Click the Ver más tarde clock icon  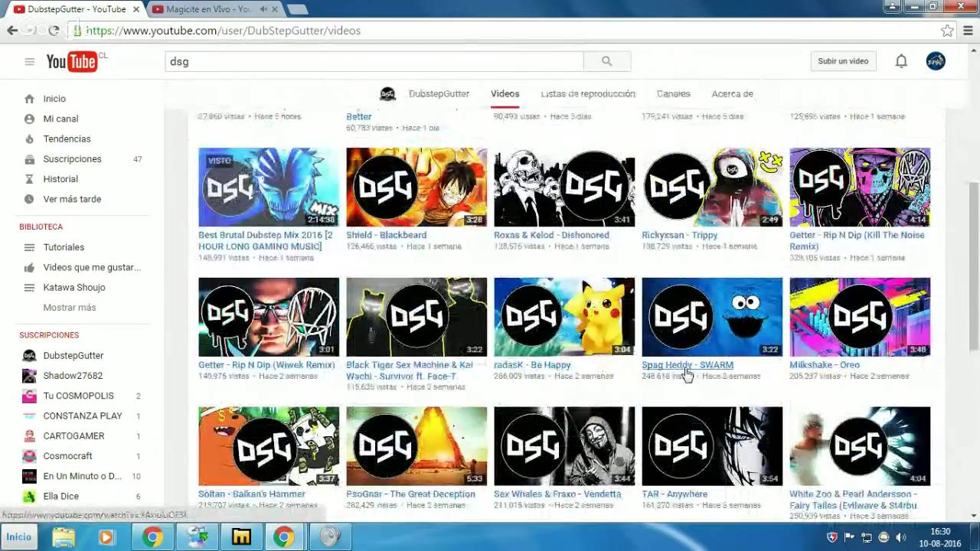pos(29,199)
